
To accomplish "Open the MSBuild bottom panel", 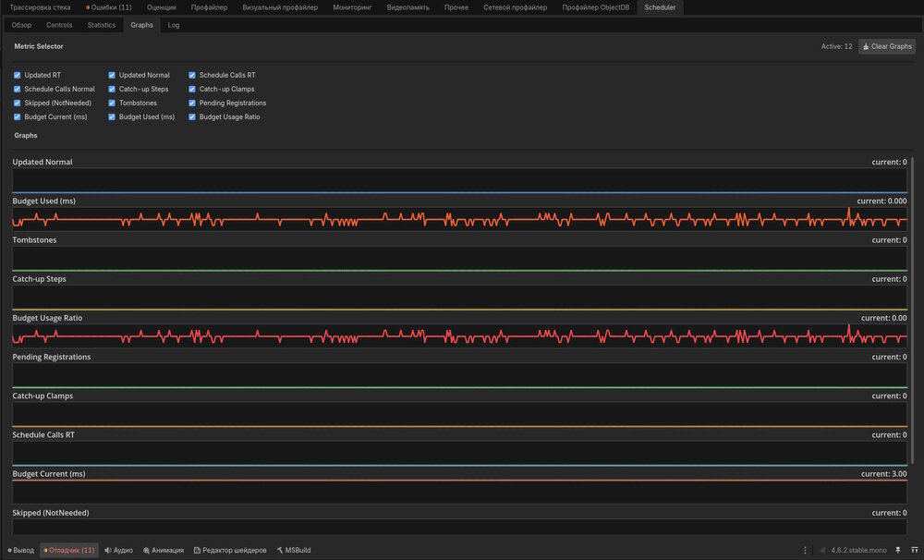I will (294, 550).
